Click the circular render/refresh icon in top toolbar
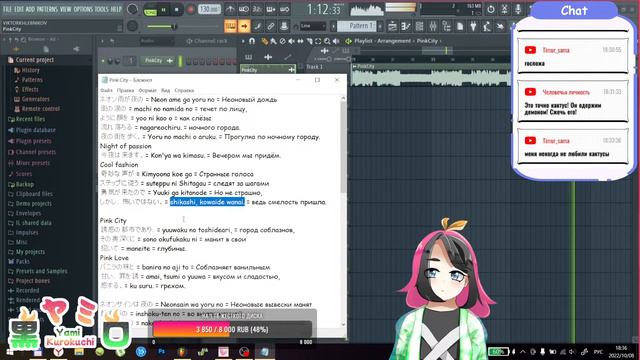The image size is (640, 360). coord(491,9)
